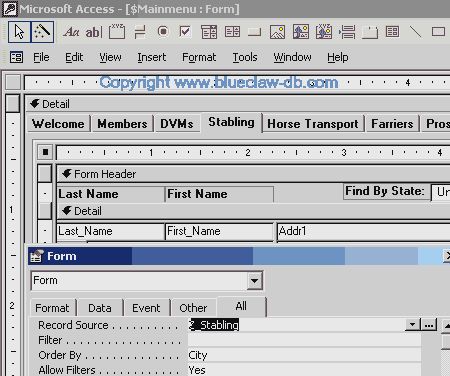Image resolution: width=450 pixels, height=376 pixels.
Task: Open the Data tab in properties
Action: (100, 308)
